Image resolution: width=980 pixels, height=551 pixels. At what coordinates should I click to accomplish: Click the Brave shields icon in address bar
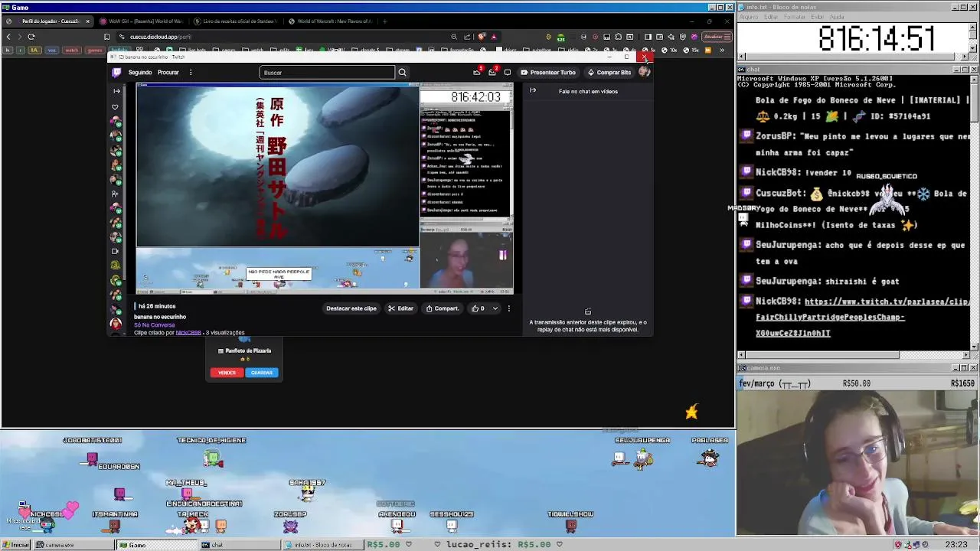(x=481, y=37)
